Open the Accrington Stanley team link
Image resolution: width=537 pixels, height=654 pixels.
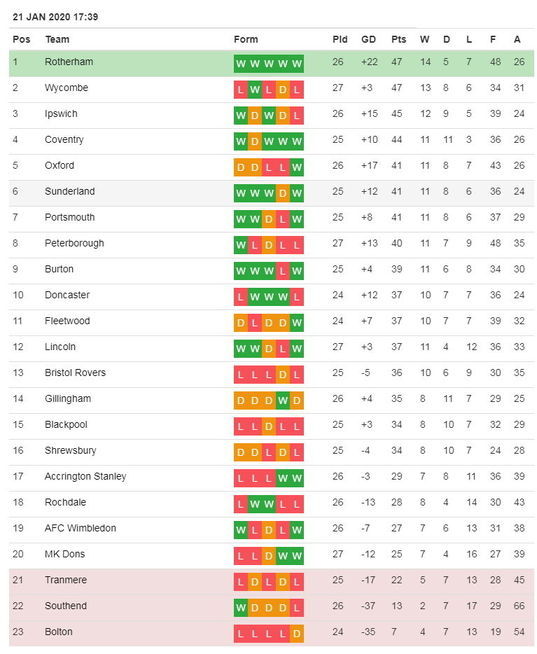pos(85,476)
